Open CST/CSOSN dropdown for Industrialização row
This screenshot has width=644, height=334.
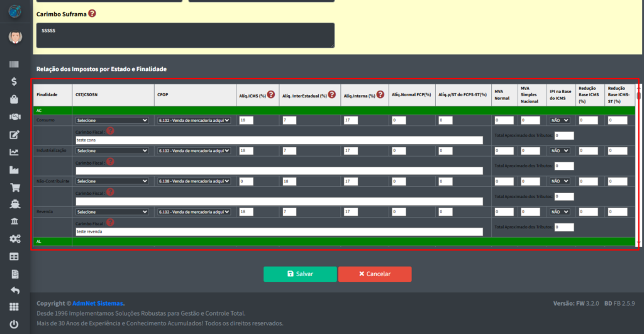pos(112,151)
